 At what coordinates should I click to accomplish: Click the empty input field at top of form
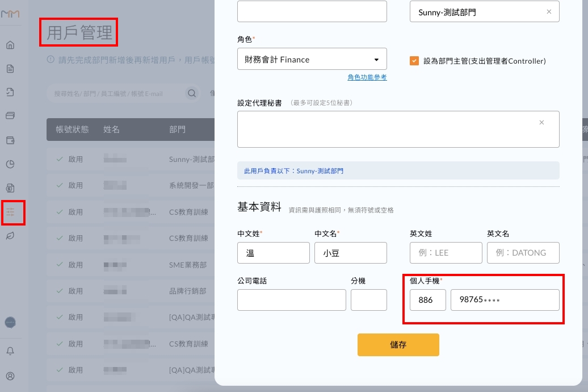click(312, 11)
